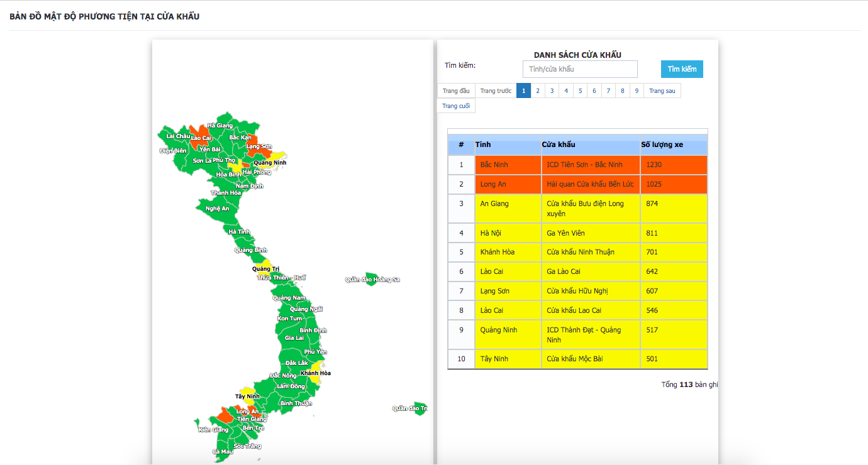The height and width of the screenshot is (465, 868).
Task: Select Cửa khẩu Bưu điện Long xuyên cell
Action: 591,209
